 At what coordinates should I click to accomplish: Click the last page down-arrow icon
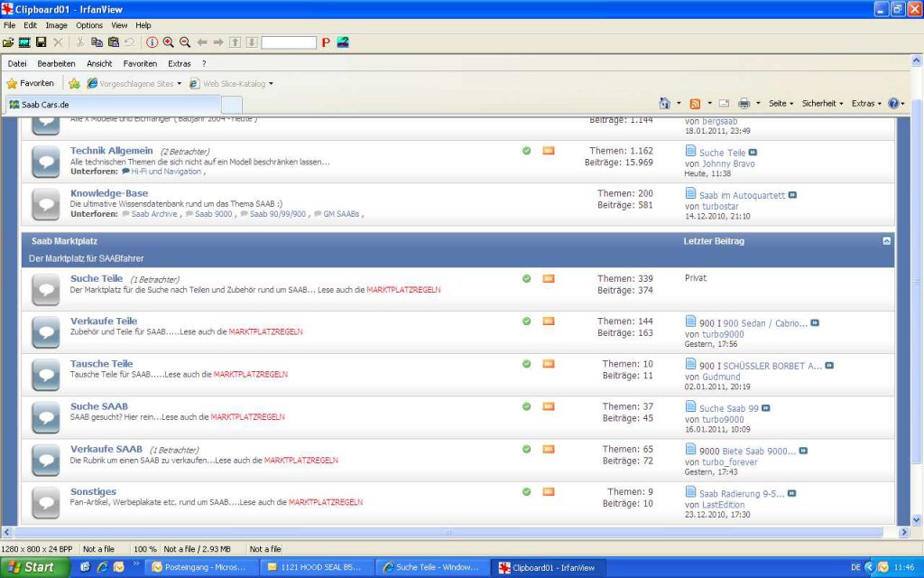point(252,42)
